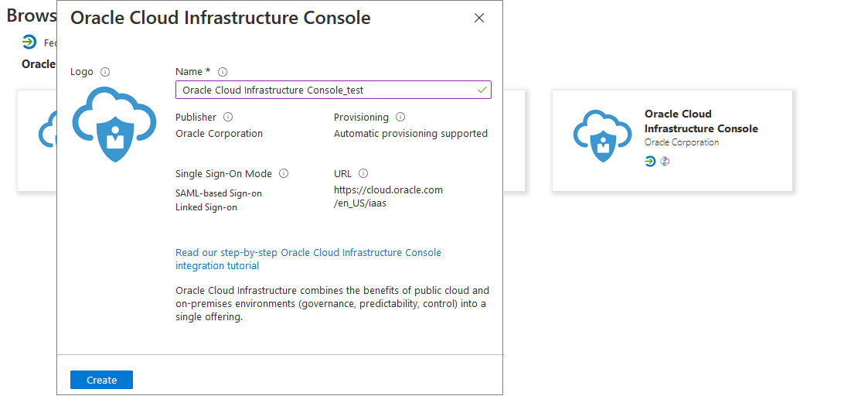Select Oracle Cloud Infrastructure Console card title
Screen dimensions: 868x396
click(701, 121)
